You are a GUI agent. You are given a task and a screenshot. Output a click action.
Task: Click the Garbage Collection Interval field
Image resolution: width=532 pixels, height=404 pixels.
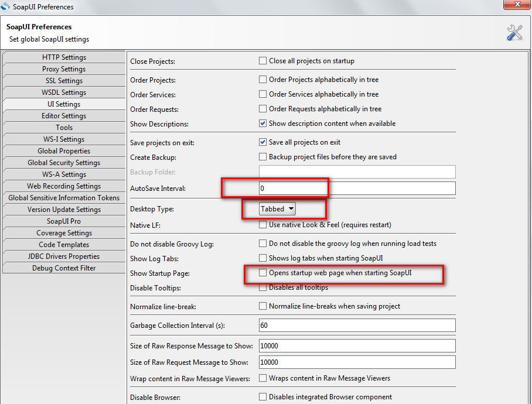click(x=357, y=326)
